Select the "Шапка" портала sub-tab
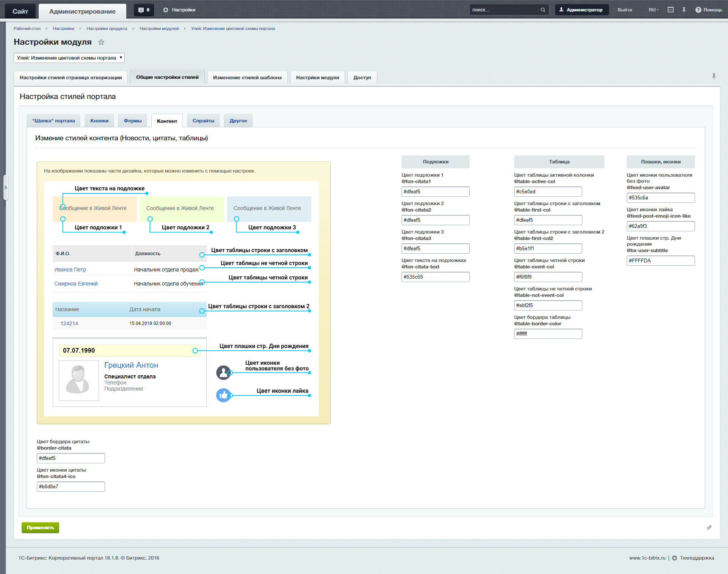The width and height of the screenshot is (728, 574). click(x=53, y=121)
